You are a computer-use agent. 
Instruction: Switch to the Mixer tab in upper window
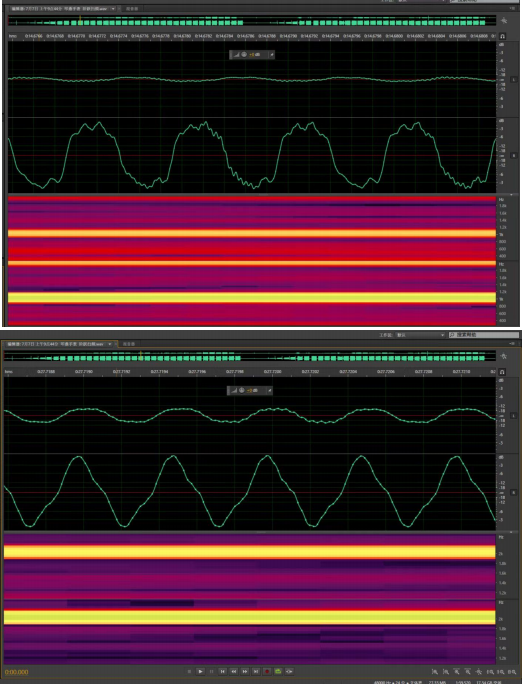click(x=132, y=8)
